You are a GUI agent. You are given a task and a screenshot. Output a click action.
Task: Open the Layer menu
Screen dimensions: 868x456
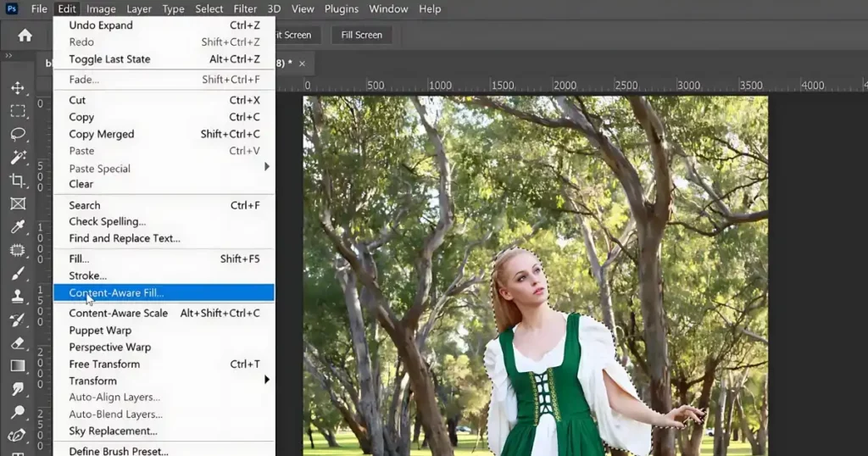click(x=138, y=8)
